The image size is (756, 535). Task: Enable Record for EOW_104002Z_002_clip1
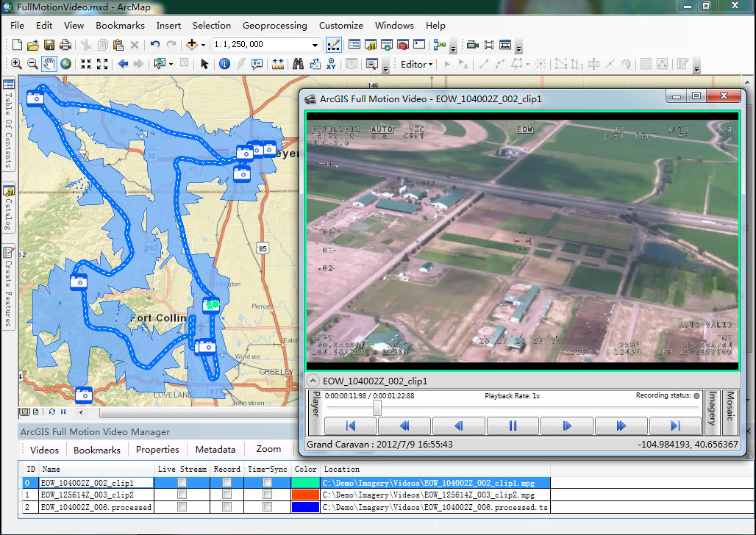click(227, 483)
